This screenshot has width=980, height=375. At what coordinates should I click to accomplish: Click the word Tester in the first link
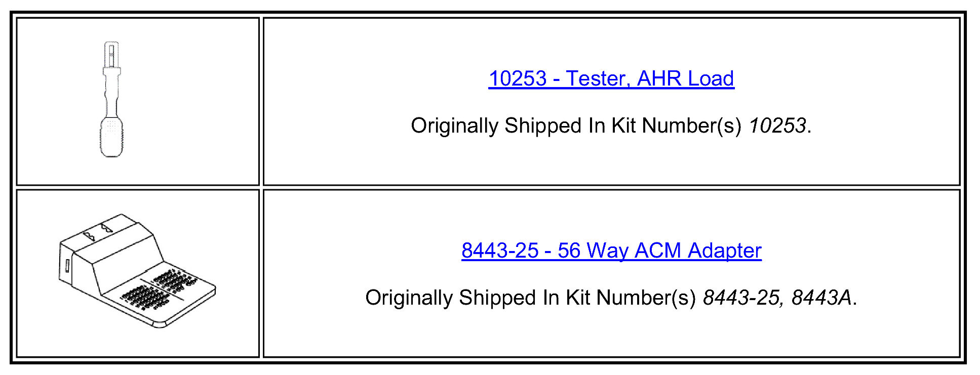(597, 78)
